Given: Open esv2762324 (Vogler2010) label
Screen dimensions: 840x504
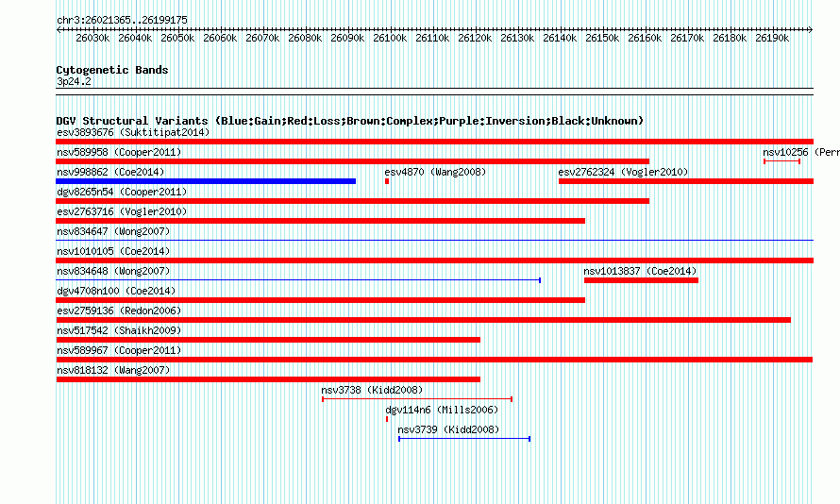Looking at the screenshot, I should [x=623, y=172].
